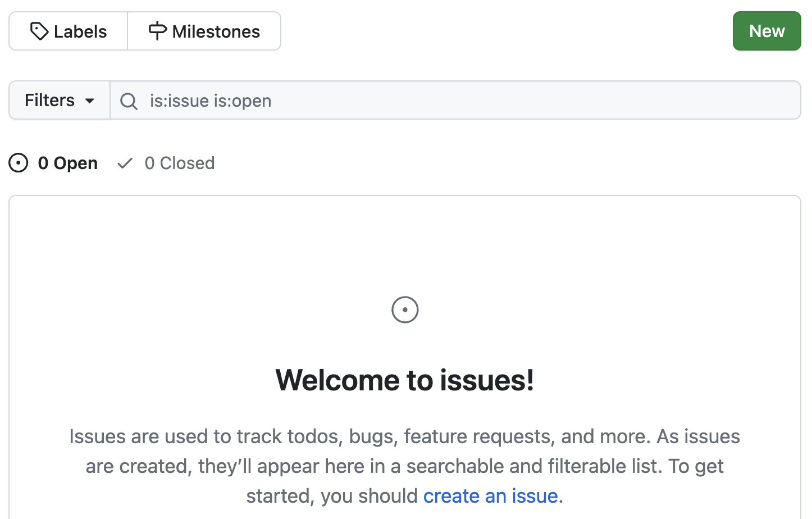Click the issues description paragraph
The height and width of the screenshot is (519, 812).
[405, 466]
